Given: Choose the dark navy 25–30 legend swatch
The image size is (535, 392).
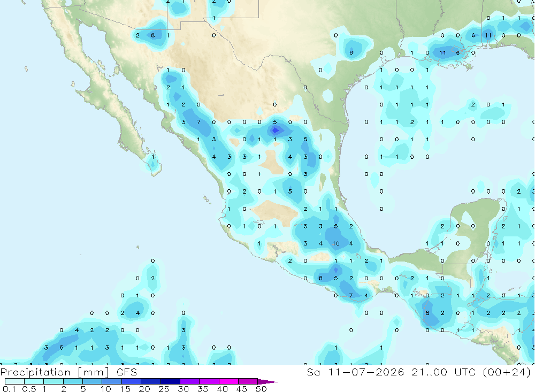Looking at the screenshot, I should pyautogui.click(x=170, y=381).
